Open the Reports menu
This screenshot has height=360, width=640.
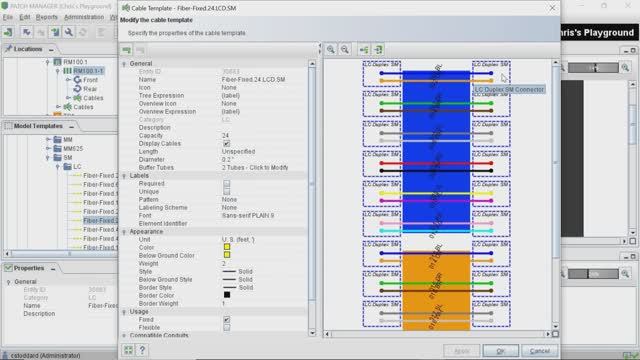coord(47,17)
